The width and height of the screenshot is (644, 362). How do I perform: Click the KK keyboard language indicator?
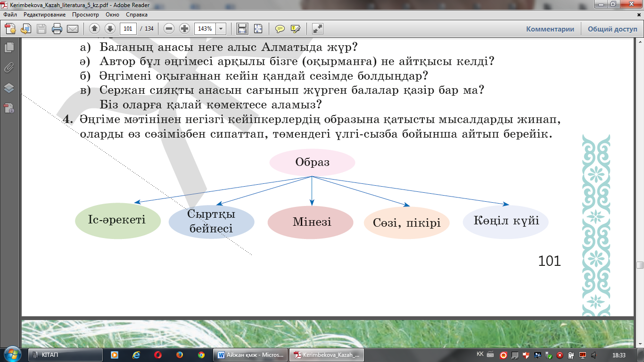480,354
